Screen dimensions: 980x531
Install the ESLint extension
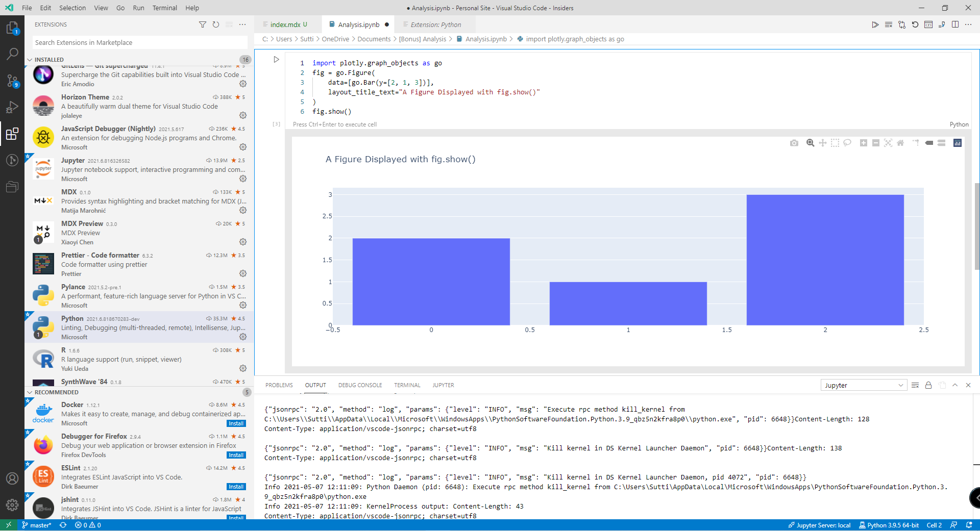tap(236, 487)
